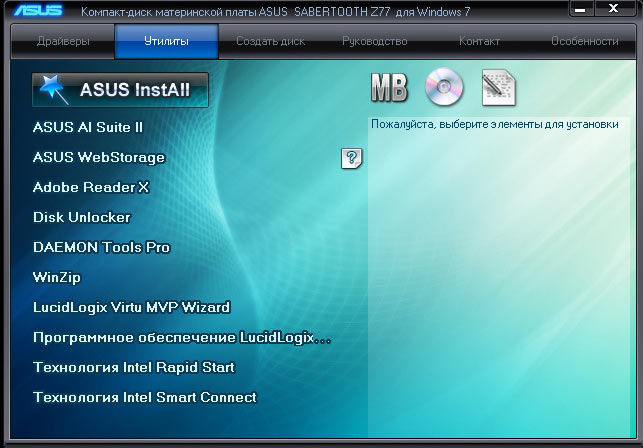643x448 pixels.
Task: Select the Утилиты tab
Action: (166, 41)
